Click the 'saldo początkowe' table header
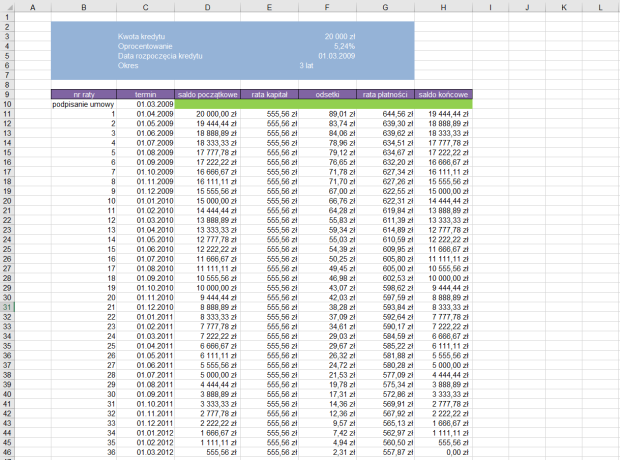The height and width of the screenshot is (460, 620). 207,94
